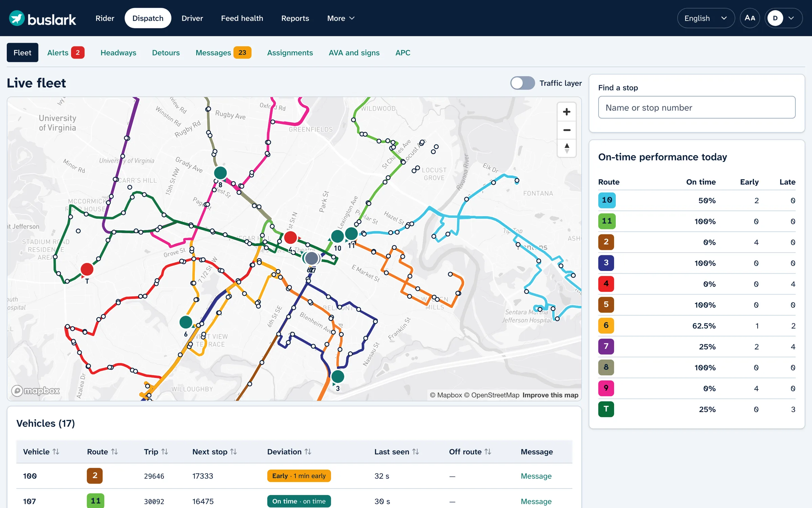Viewport: 812px width, 508px height.
Task: Open the Driver section
Action: [192, 18]
